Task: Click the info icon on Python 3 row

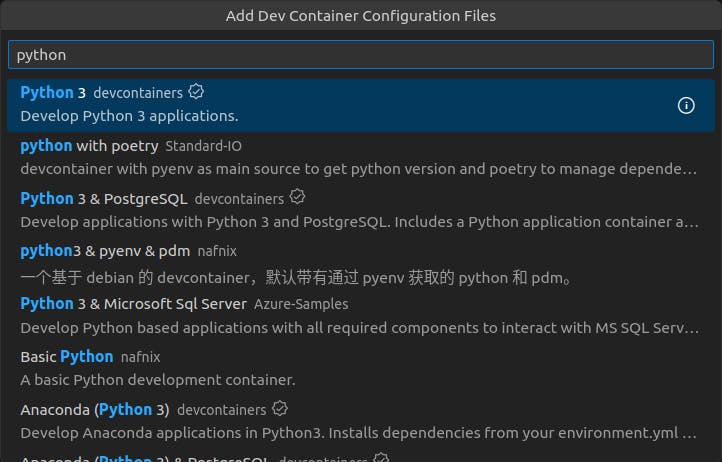Action: pos(686,105)
